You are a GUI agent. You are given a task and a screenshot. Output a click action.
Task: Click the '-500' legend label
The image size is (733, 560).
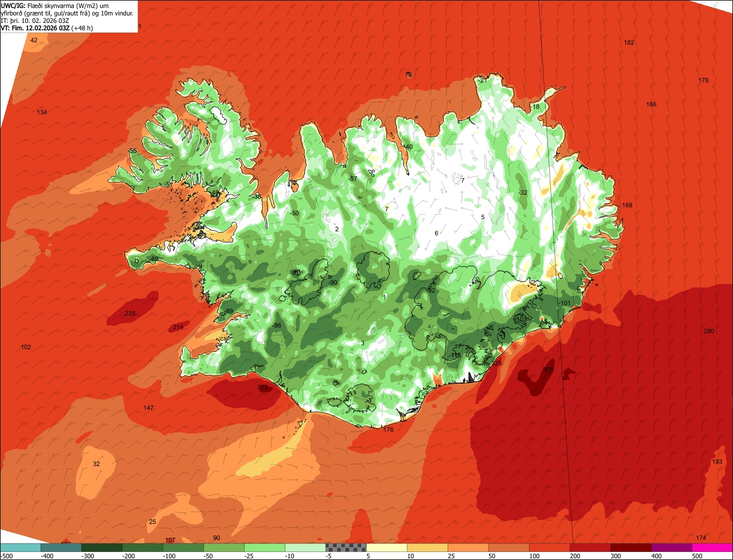click(x=7, y=556)
